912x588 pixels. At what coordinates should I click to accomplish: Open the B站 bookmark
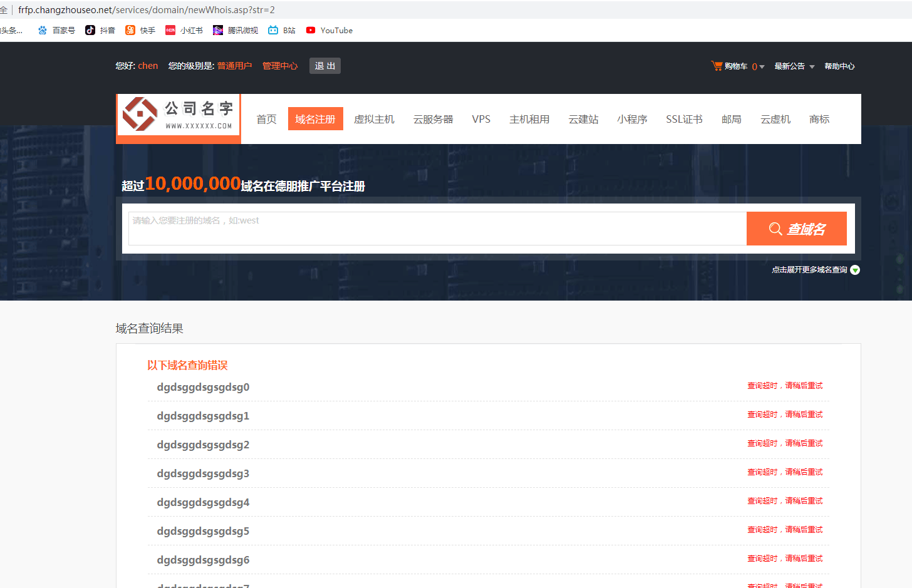pos(273,30)
